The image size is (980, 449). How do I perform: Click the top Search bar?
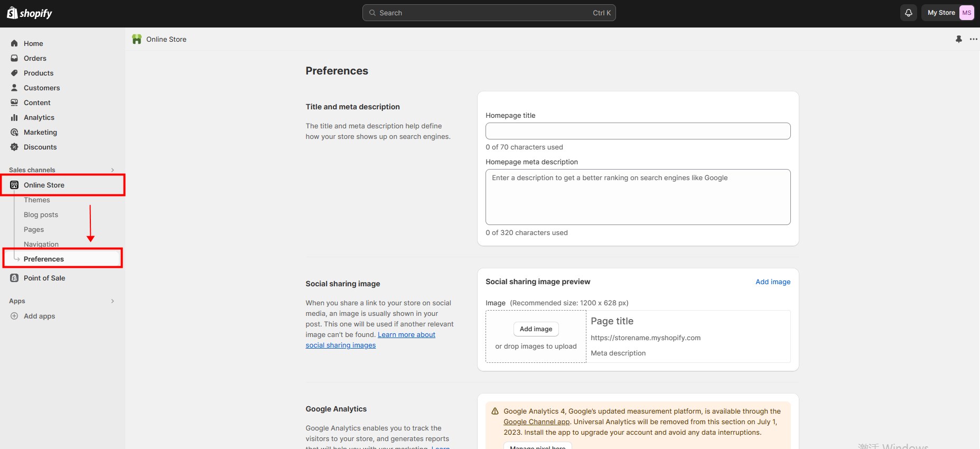pyautogui.click(x=489, y=13)
